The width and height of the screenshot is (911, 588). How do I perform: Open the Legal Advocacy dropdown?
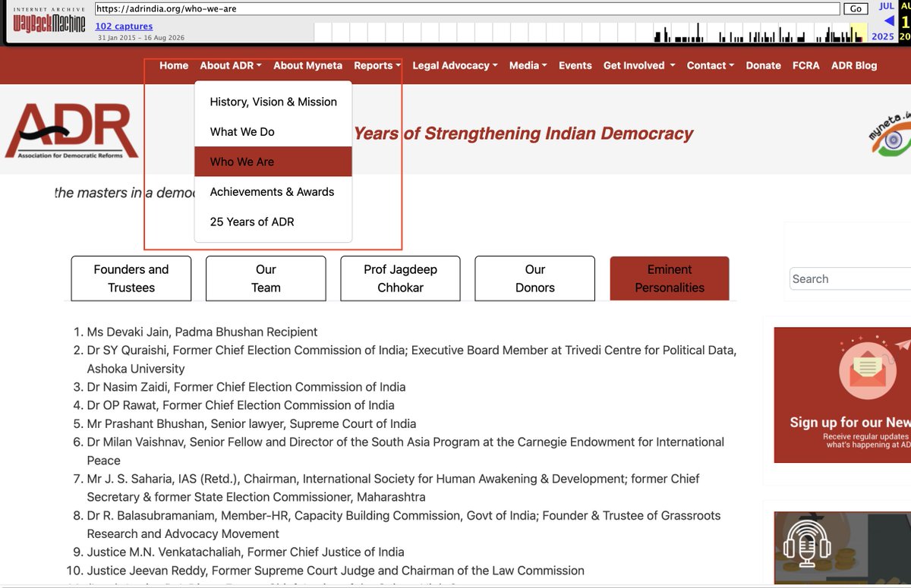[x=455, y=65]
